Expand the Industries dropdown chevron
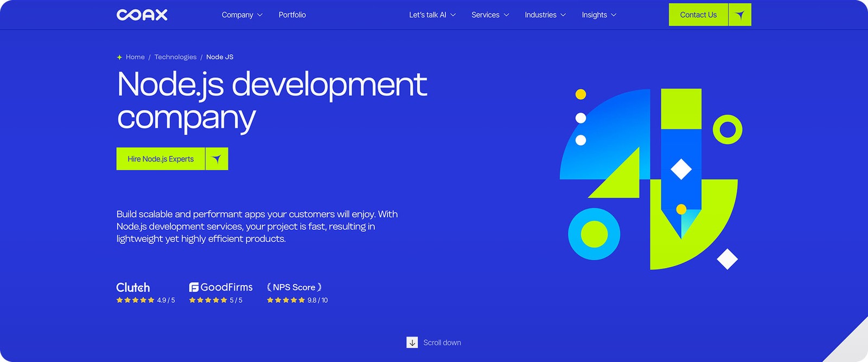The width and height of the screenshot is (868, 362). coord(563,15)
